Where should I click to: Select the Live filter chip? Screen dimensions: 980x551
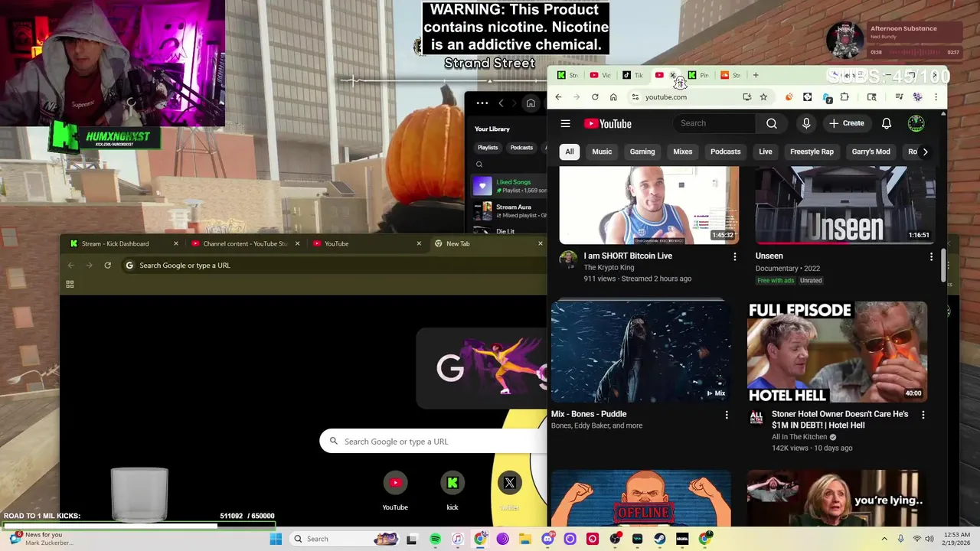coord(766,152)
